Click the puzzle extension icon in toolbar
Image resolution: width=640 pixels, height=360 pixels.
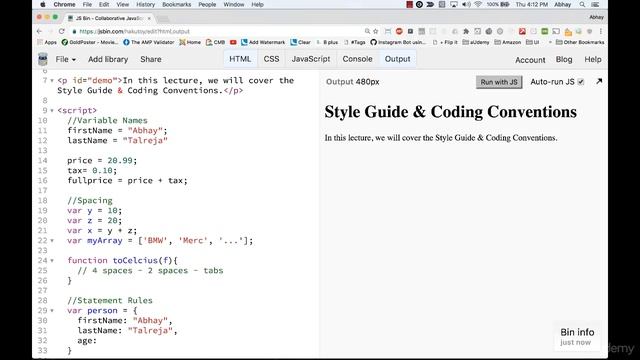point(466,31)
